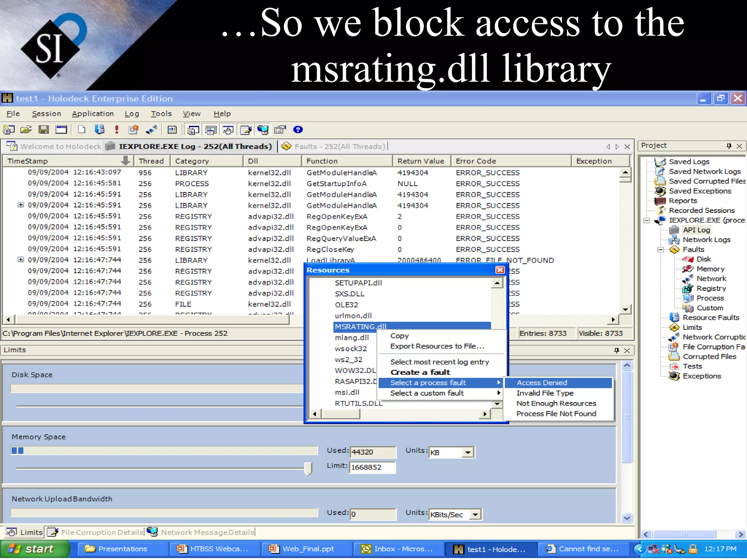Click the properties toolbar icon
This screenshot has width=747, height=560.
(x=280, y=129)
